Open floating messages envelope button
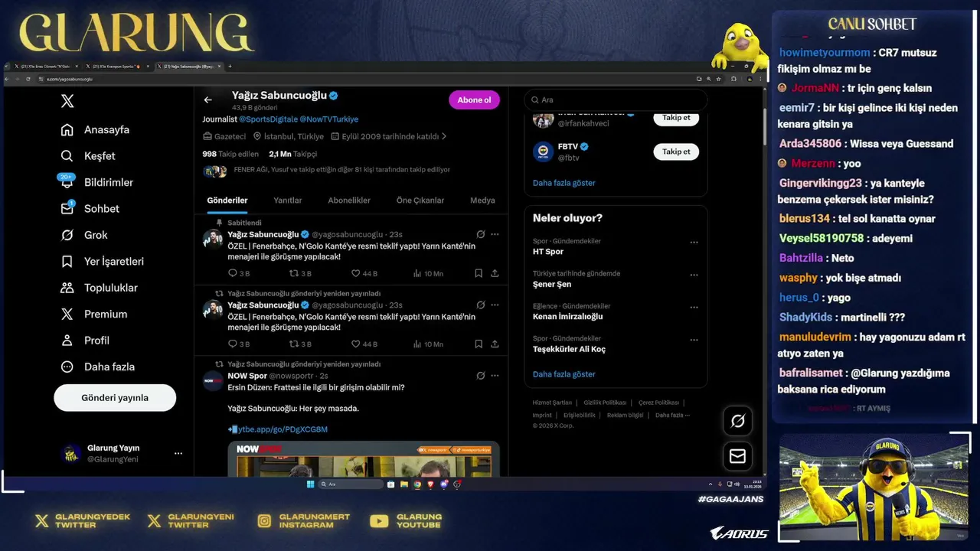 pos(738,456)
